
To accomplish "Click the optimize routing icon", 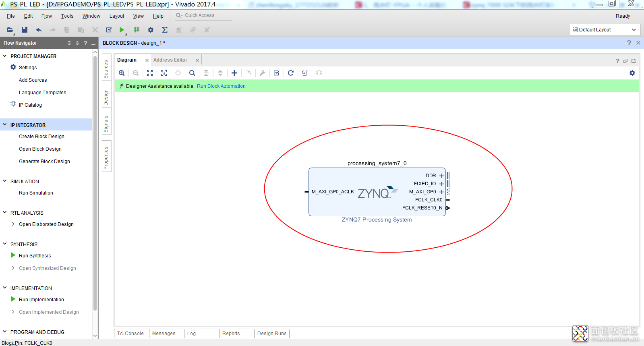I will (305, 73).
